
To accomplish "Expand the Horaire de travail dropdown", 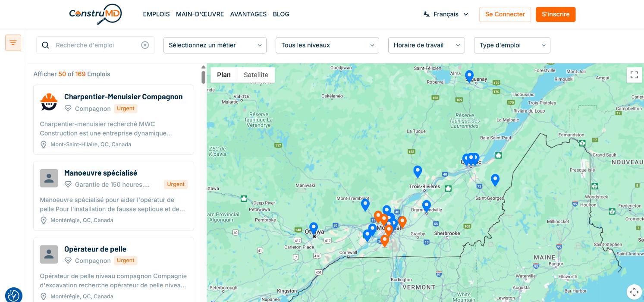I will point(426,45).
